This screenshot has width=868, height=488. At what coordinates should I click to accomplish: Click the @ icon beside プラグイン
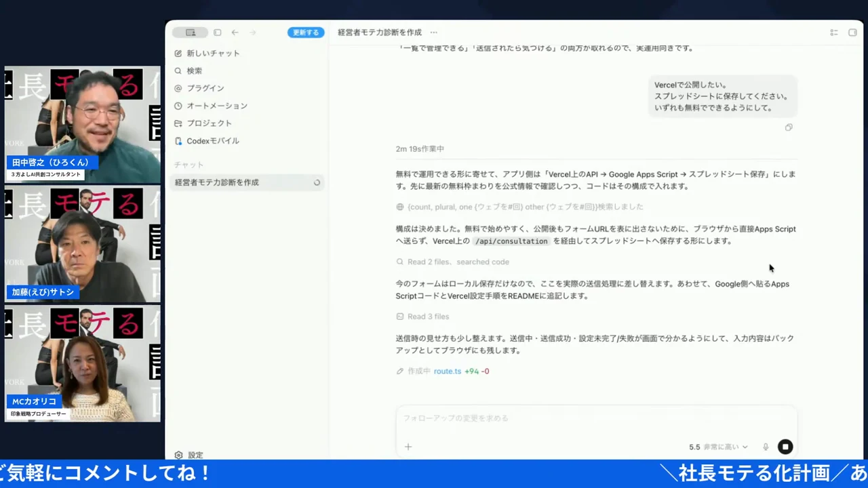(178, 88)
